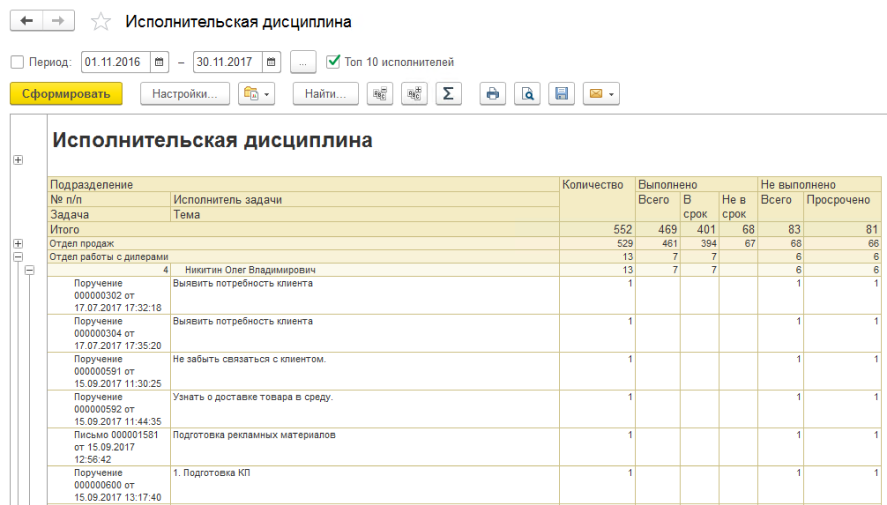Expand the Отдел продаж group
The image size is (887, 505).
click(17, 244)
